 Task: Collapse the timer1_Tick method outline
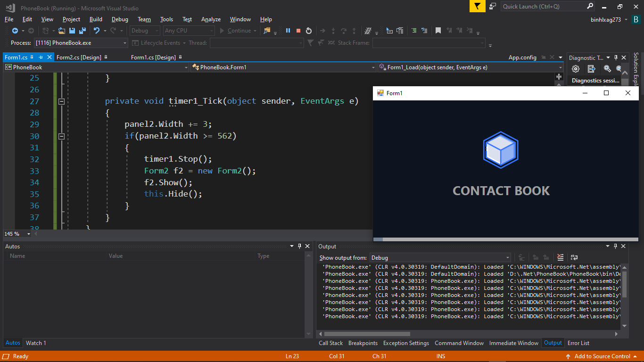point(61,101)
